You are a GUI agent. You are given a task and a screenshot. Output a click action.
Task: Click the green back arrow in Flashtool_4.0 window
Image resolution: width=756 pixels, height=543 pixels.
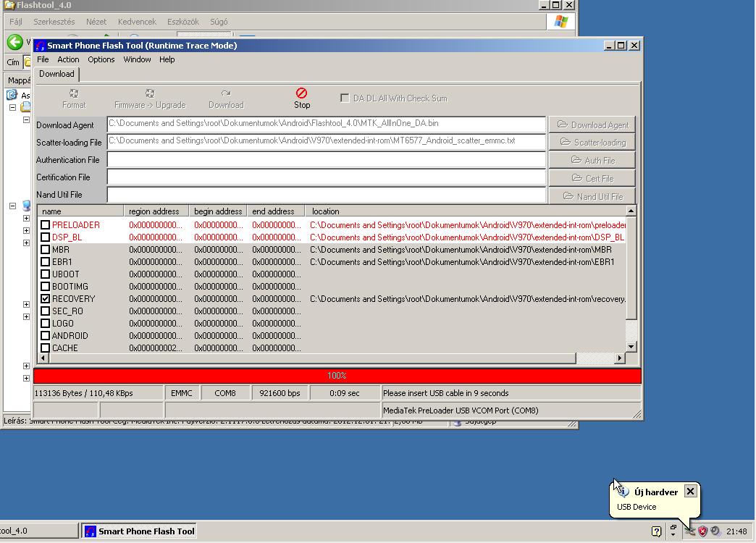15,43
